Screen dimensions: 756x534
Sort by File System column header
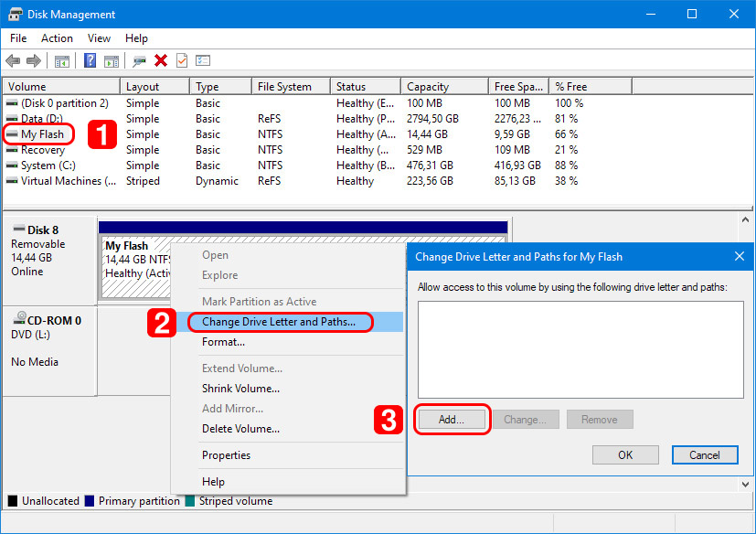(x=292, y=86)
